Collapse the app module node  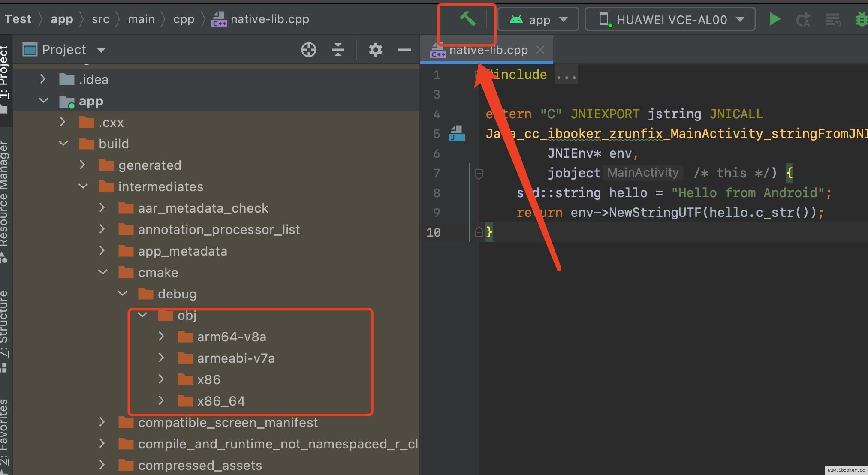44,100
